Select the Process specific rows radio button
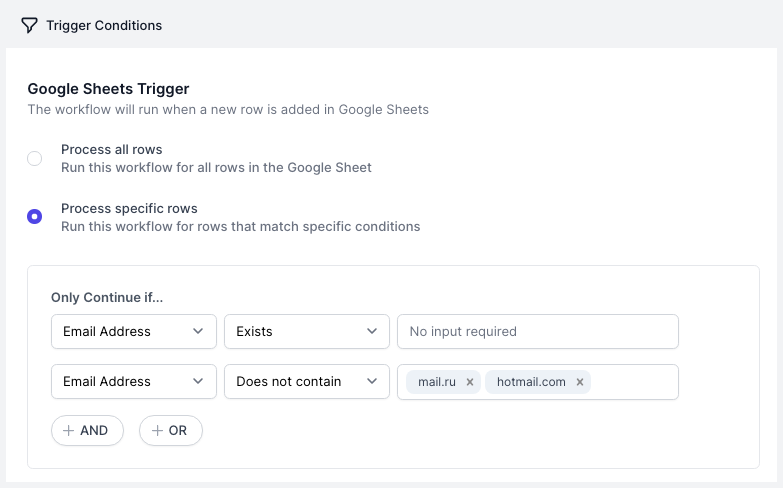 [x=34, y=216]
